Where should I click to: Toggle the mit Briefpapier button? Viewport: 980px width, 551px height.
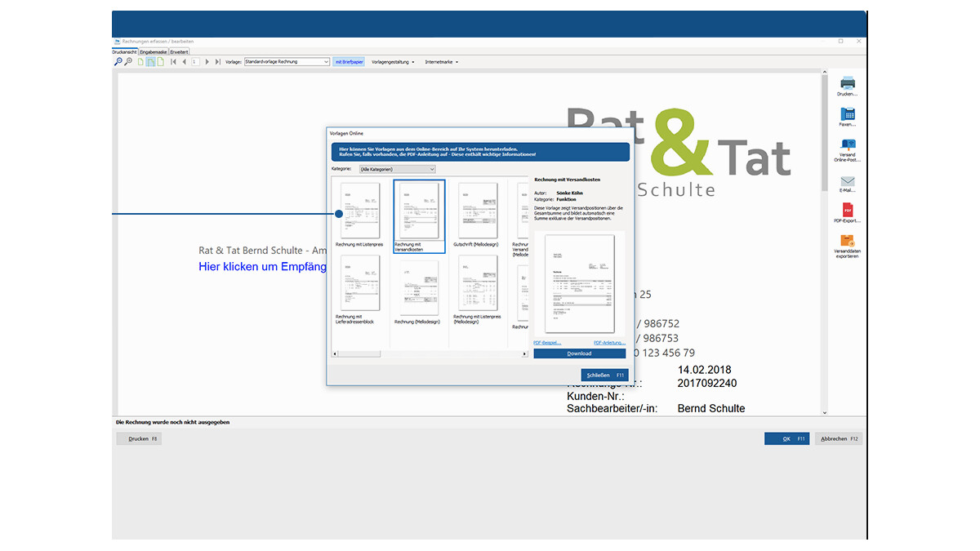(x=350, y=62)
